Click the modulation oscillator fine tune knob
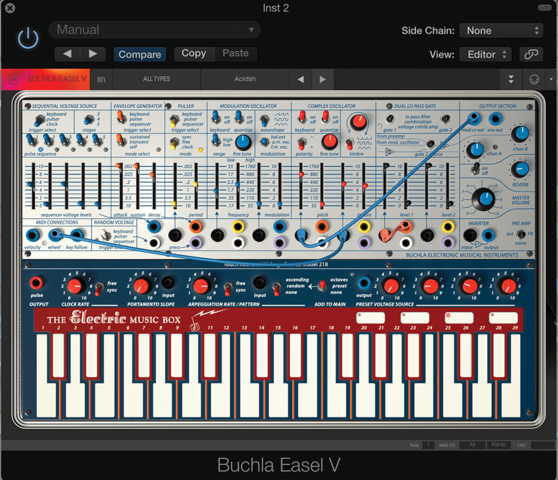Viewport: 558px width, 480px height. coord(243,142)
